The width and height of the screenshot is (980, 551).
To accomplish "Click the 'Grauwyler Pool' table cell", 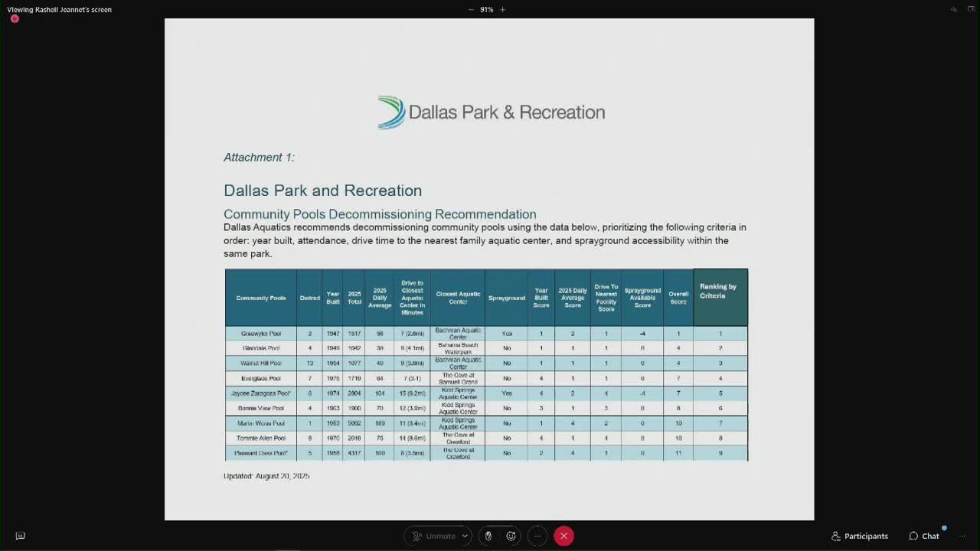I will click(261, 334).
